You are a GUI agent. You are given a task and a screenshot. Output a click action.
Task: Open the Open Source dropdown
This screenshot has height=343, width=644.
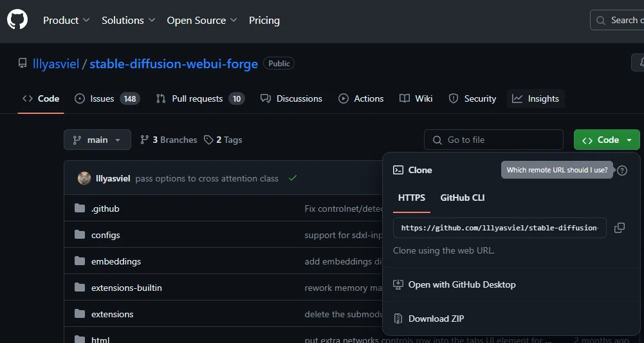(201, 20)
